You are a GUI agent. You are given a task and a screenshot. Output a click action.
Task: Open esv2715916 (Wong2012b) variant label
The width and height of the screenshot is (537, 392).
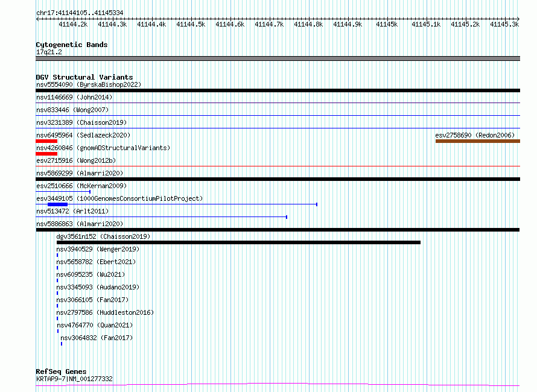pos(76,160)
